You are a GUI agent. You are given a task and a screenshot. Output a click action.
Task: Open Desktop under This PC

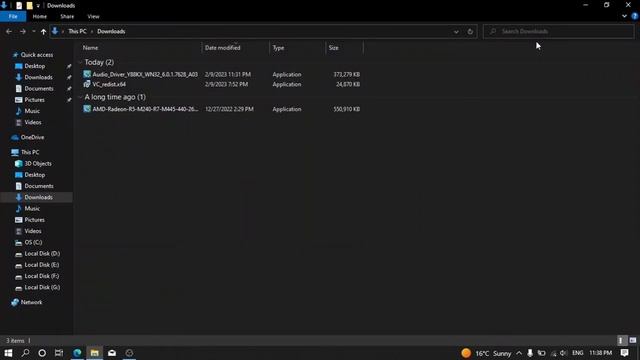(x=35, y=175)
